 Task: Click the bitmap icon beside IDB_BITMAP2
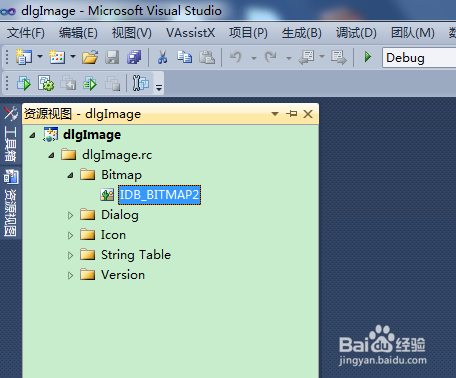click(107, 195)
